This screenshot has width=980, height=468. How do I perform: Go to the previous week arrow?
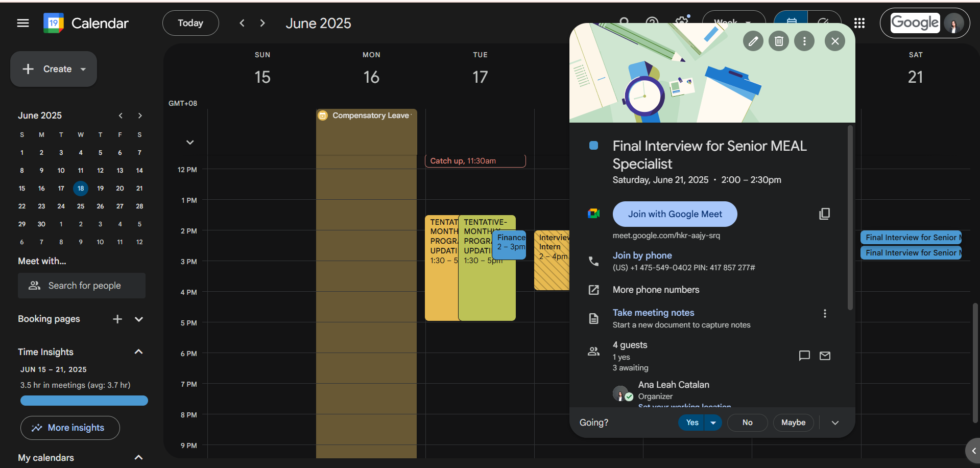pos(242,23)
